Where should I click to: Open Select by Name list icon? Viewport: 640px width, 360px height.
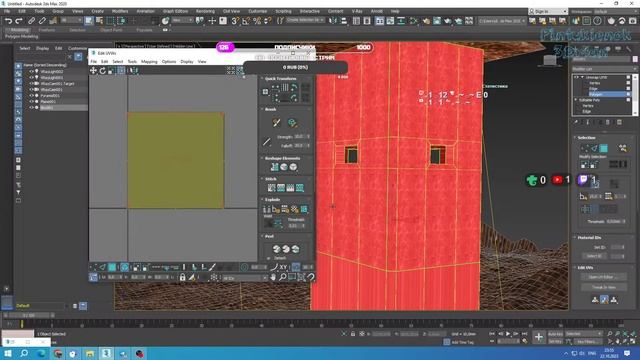(99, 20)
